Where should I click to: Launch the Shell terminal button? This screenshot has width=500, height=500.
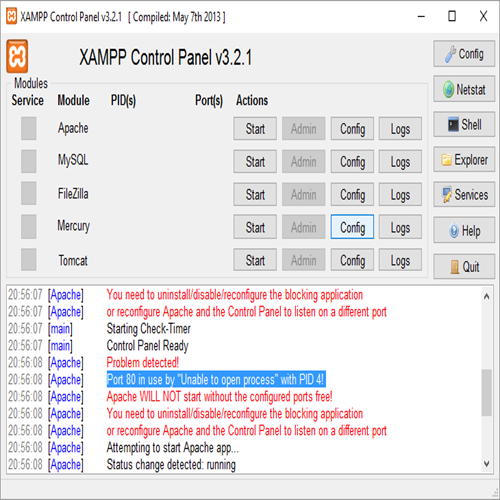pos(464,125)
